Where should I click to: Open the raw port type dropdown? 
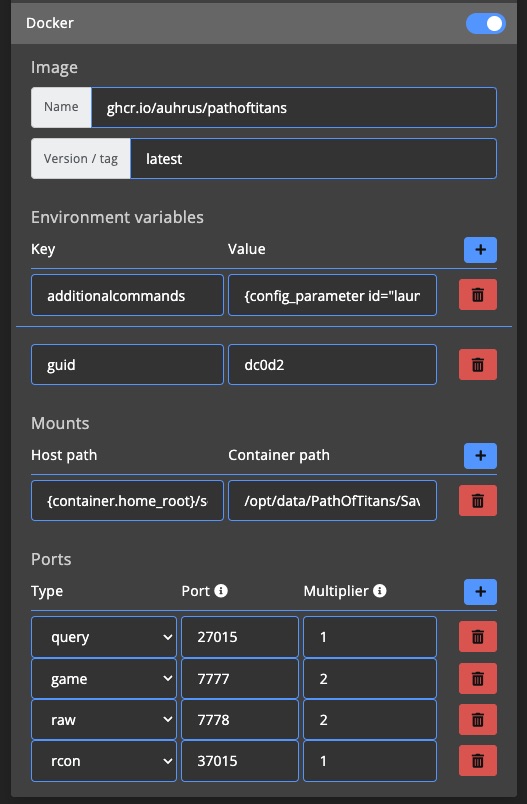pyautogui.click(x=104, y=719)
